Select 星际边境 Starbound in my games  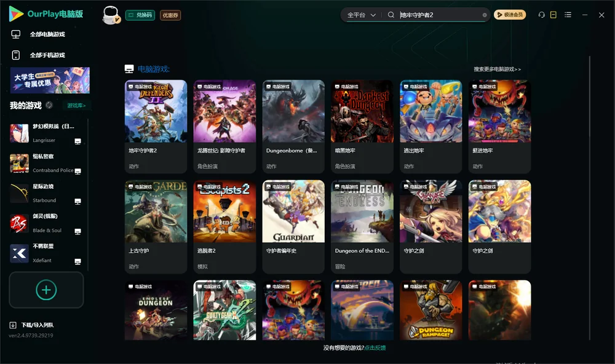46,193
